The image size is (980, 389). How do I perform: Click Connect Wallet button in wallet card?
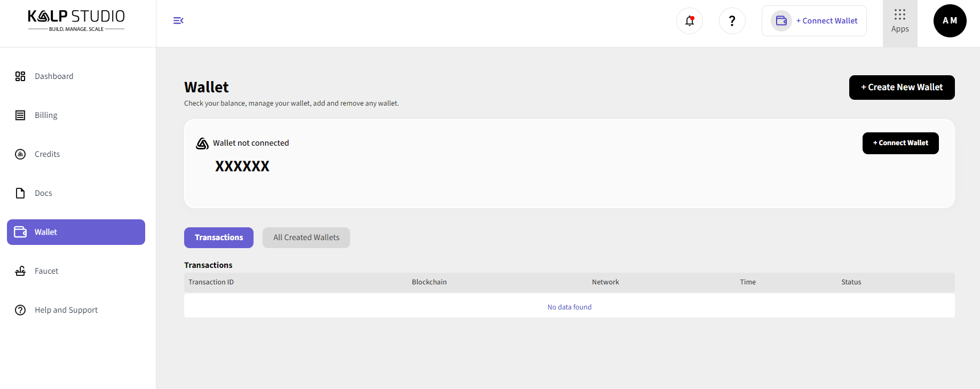pos(900,143)
